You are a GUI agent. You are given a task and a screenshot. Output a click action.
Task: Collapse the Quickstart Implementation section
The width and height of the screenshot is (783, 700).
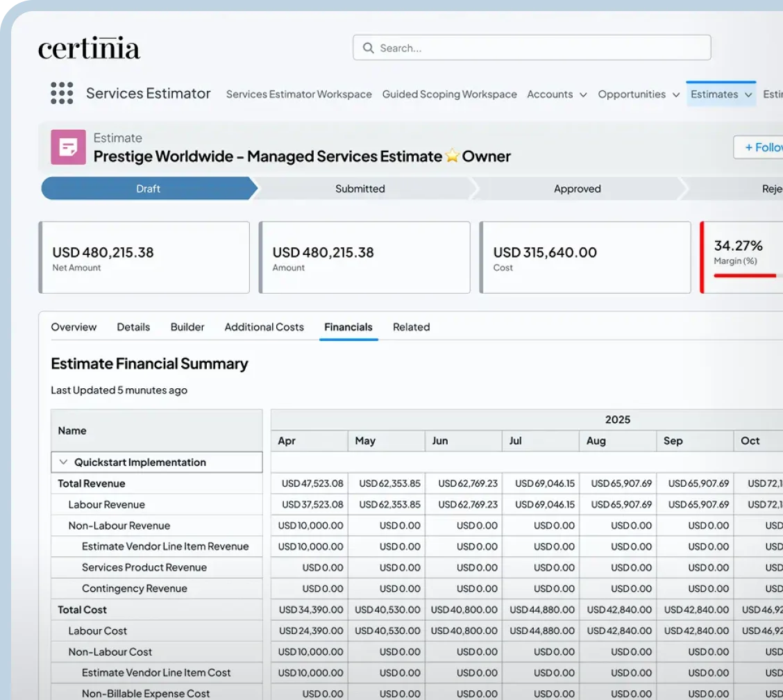click(x=64, y=462)
